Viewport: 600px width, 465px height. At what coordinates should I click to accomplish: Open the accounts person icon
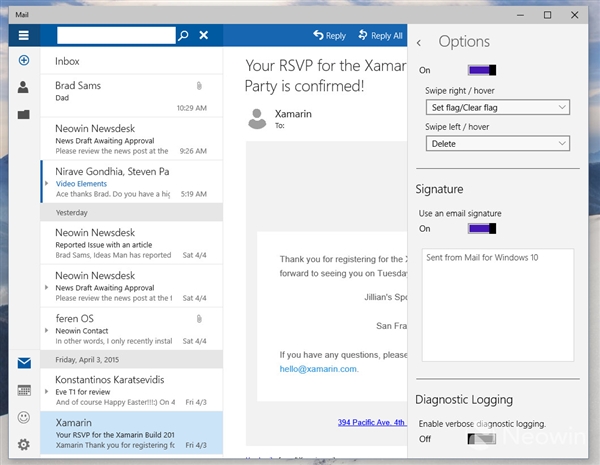(23, 87)
